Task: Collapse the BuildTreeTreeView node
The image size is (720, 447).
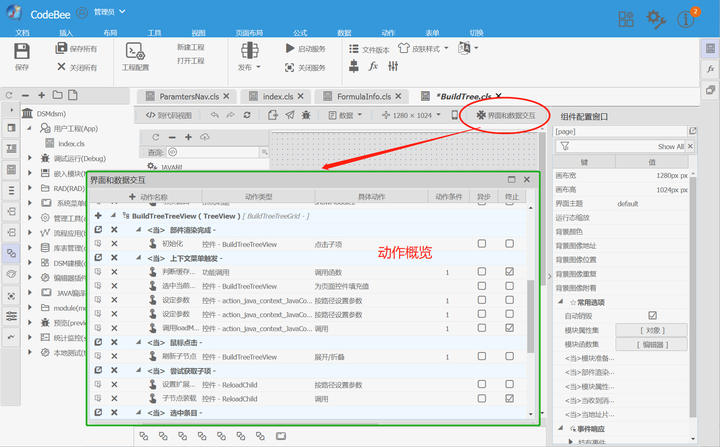Action: (x=113, y=215)
